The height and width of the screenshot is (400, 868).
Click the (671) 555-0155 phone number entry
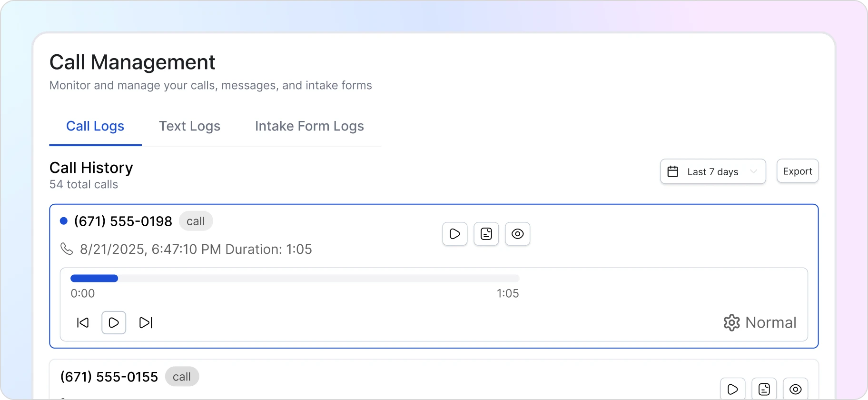click(x=109, y=377)
